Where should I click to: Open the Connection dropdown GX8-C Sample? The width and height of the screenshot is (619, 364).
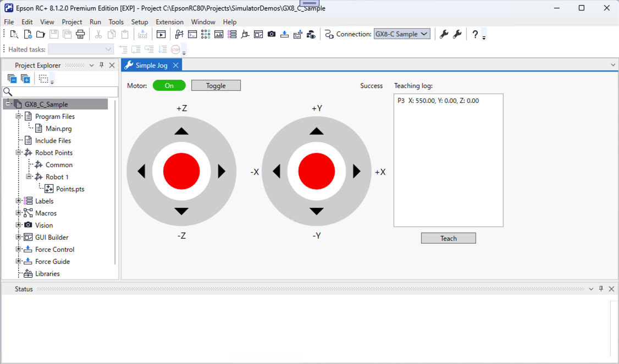(401, 34)
